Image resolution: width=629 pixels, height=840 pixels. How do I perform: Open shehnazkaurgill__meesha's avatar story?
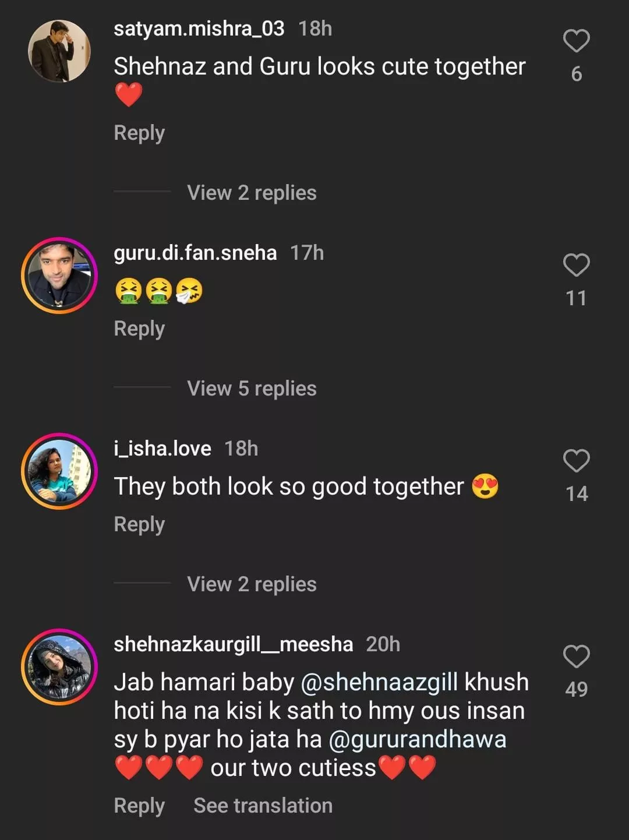[59, 667]
